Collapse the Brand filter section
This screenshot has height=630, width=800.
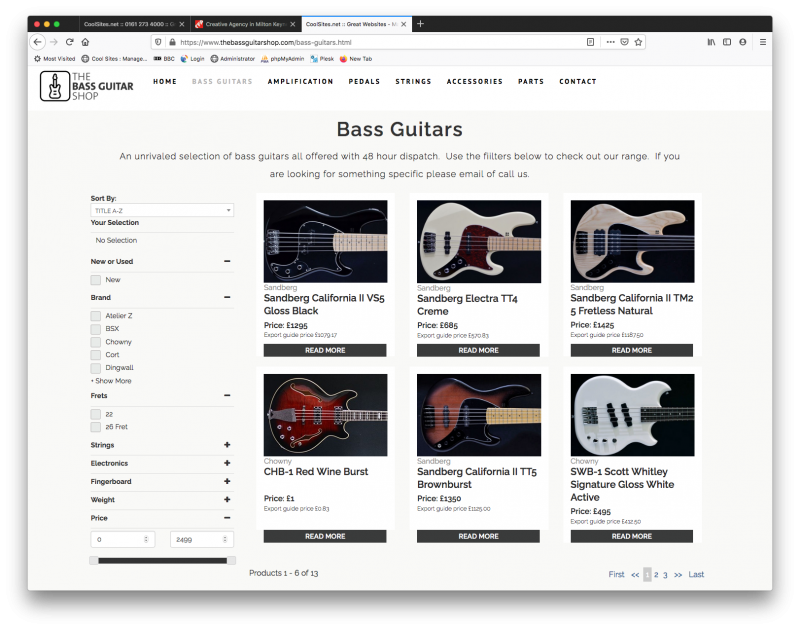[227, 297]
